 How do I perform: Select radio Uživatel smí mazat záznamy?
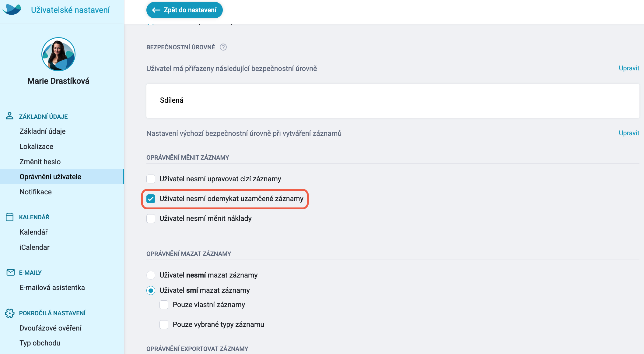pos(151,290)
